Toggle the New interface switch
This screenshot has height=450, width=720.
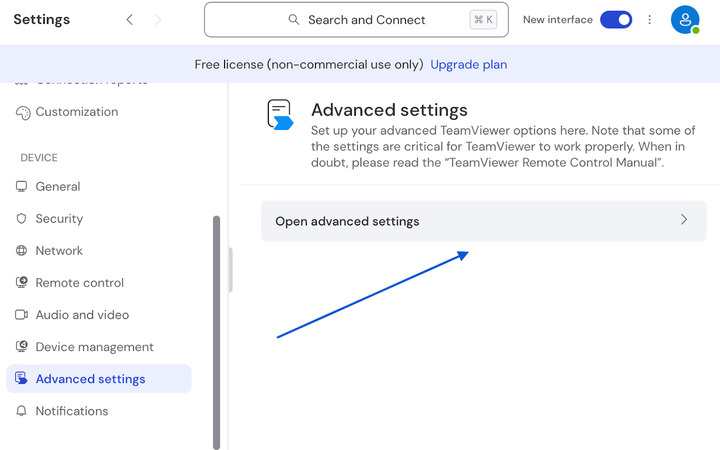(616, 20)
